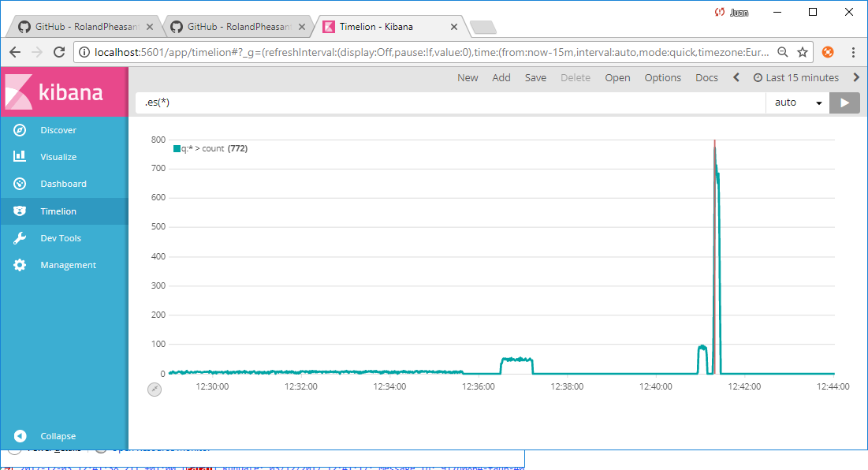Click the 12:36:00 x-axis label
Screen dimensions: 868x470
pyautogui.click(x=479, y=386)
